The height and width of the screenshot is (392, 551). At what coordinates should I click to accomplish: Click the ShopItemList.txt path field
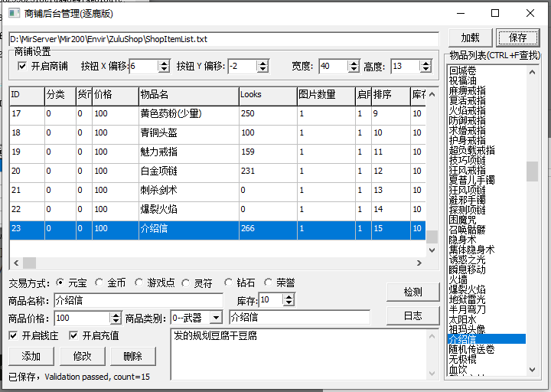(223, 39)
